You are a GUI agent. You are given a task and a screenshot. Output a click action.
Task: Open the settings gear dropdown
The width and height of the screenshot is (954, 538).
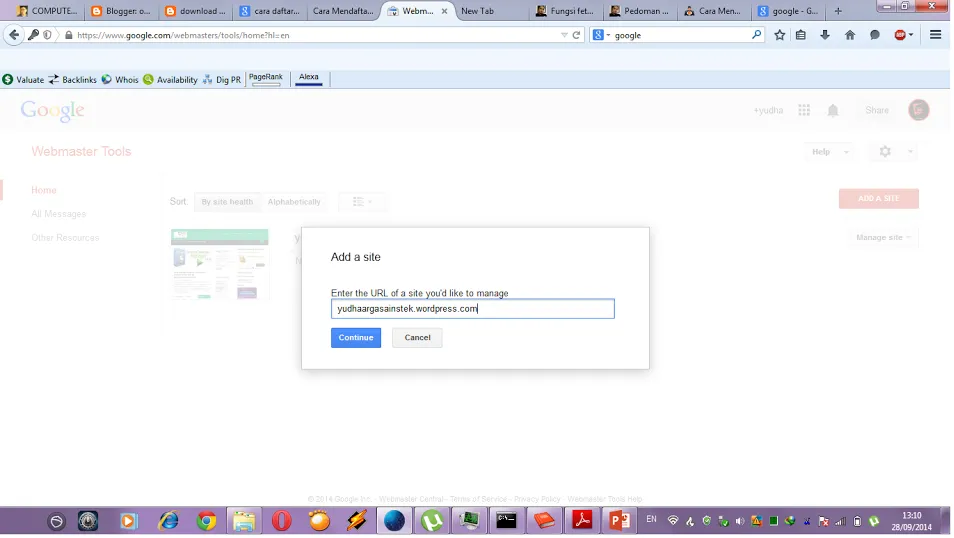coord(894,152)
